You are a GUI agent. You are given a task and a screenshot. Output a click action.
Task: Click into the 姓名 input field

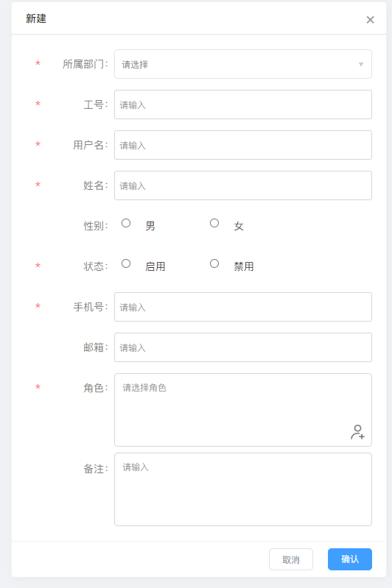pos(243,185)
